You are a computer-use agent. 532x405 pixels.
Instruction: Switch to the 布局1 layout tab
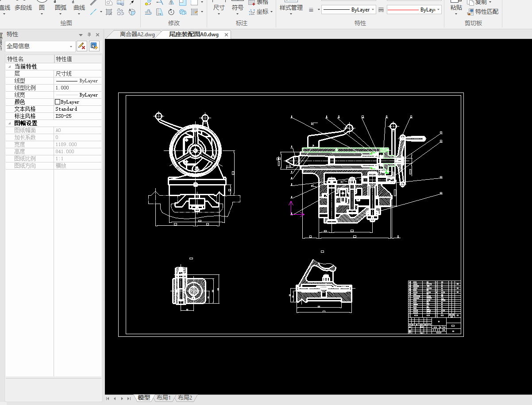pos(163,398)
